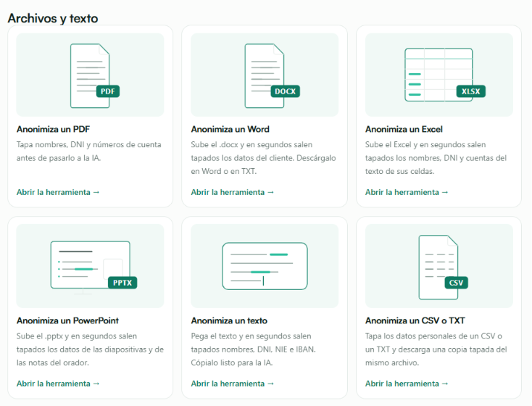The image size is (532, 406).
Task: Open the tool link under Anonimiza un Excel
Action: tap(407, 192)
